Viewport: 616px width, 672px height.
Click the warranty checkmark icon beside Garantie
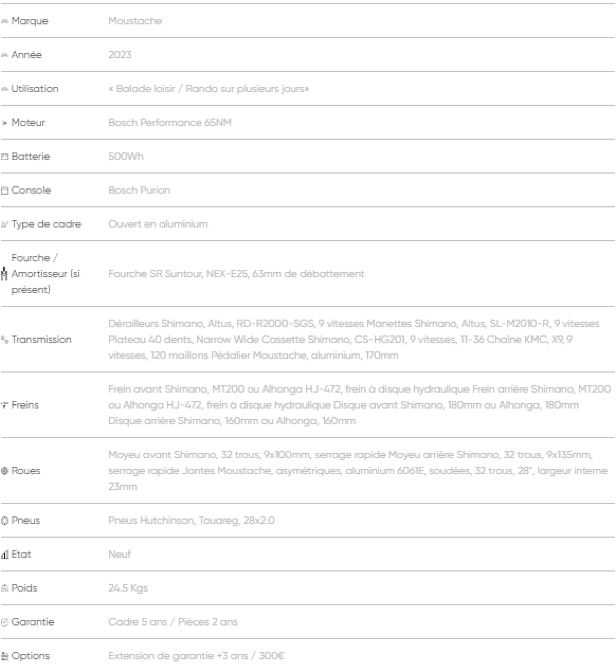[5, 622]
